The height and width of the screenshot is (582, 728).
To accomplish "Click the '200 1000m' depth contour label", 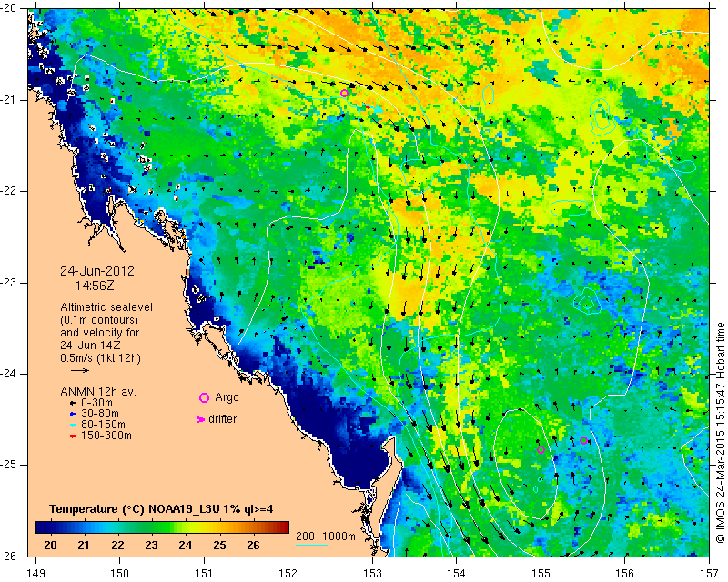I will click(x=326, y=537).
